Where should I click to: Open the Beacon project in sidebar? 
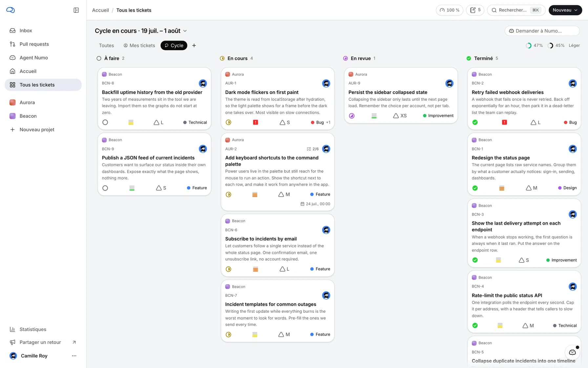[x=43, y=116]
